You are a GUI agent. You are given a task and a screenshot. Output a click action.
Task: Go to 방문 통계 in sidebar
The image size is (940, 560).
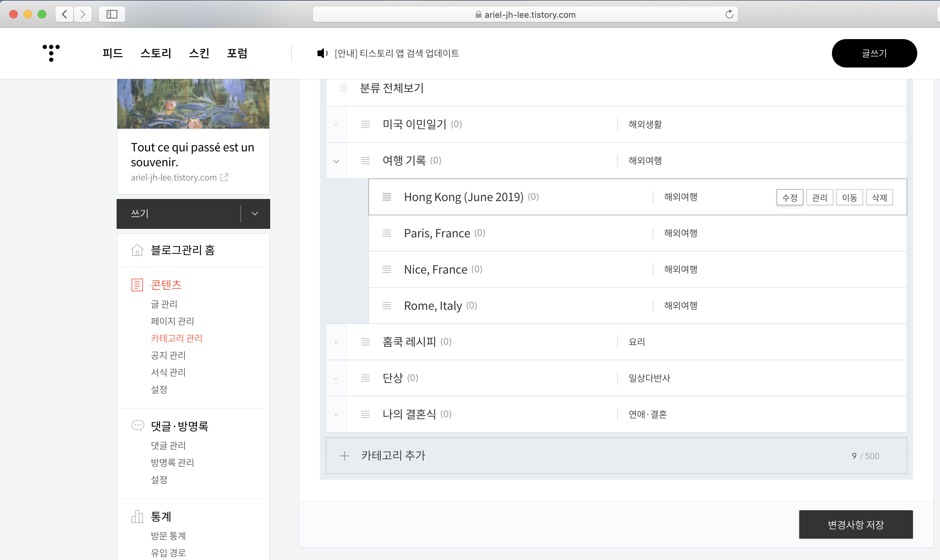coord(168,535)
